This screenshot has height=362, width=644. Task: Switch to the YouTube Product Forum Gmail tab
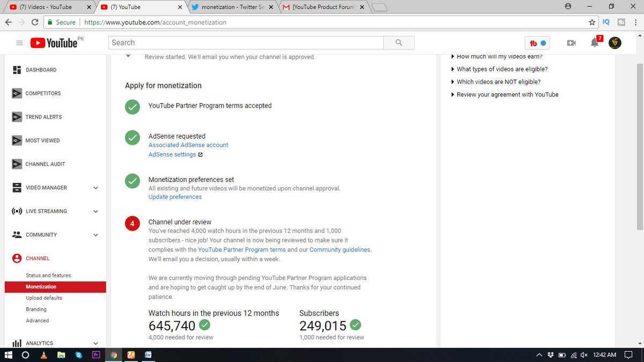(324, 7)
